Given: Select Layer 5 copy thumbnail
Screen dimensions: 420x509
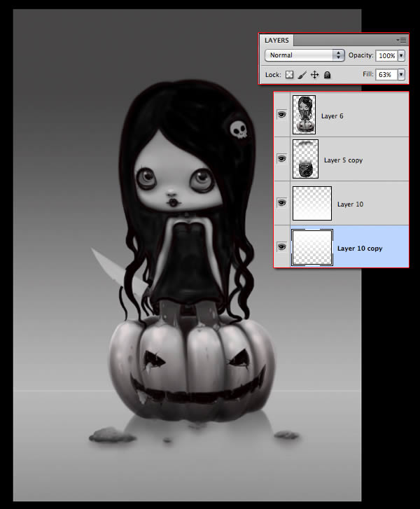Looking at the screenshot, I should 305,159.
